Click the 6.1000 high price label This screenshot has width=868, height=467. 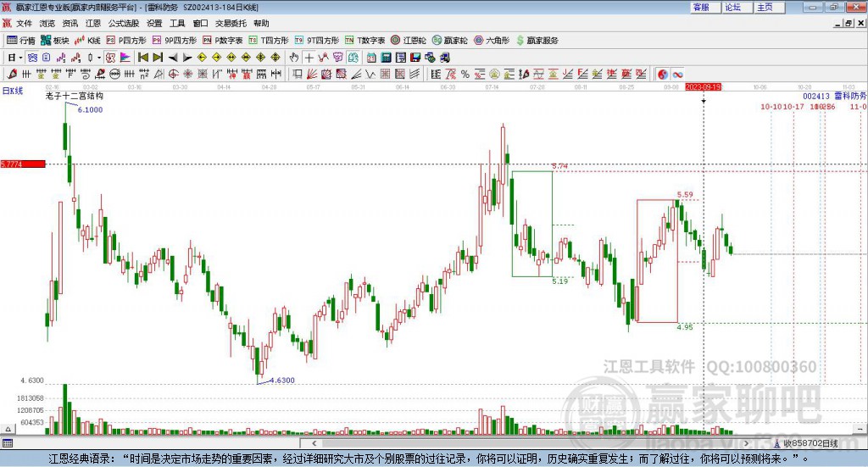[90, 109]
